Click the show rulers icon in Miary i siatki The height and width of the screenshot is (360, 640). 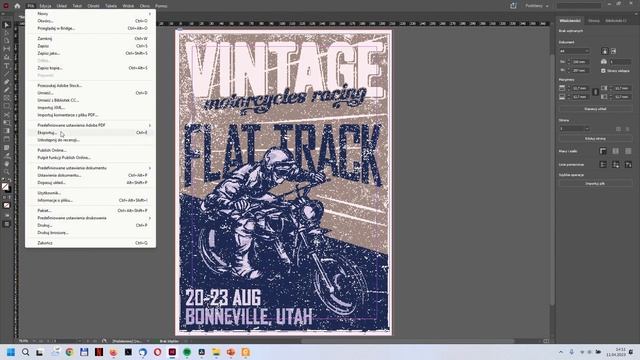click(603, 151)
